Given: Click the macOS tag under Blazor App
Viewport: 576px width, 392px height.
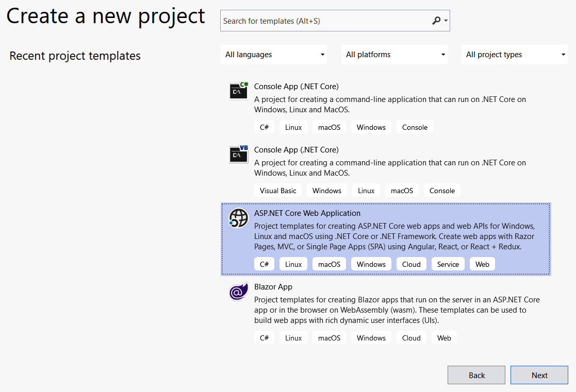Looking at the screenshot, I should tap(329, 337).
